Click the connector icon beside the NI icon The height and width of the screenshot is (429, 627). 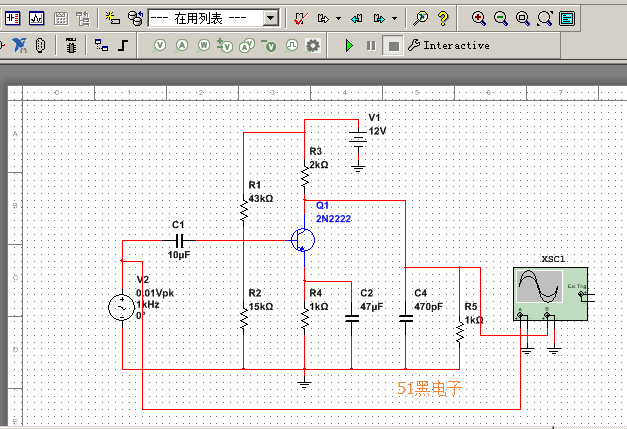point(40,45)
